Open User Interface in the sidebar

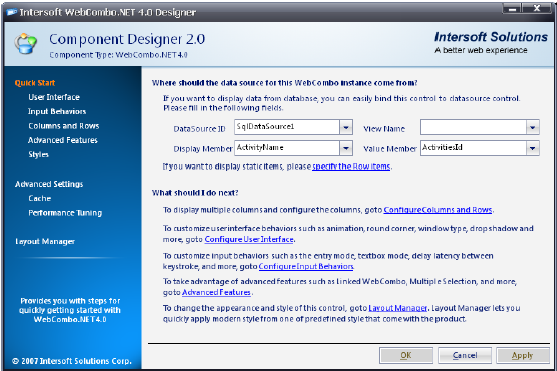[x=54, y=97]
